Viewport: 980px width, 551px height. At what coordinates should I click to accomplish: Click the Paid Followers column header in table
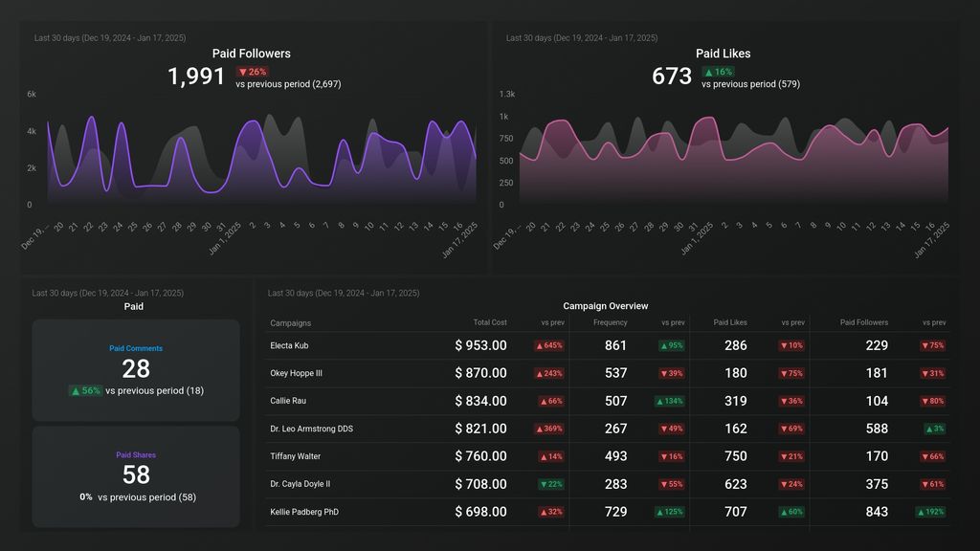864,322
